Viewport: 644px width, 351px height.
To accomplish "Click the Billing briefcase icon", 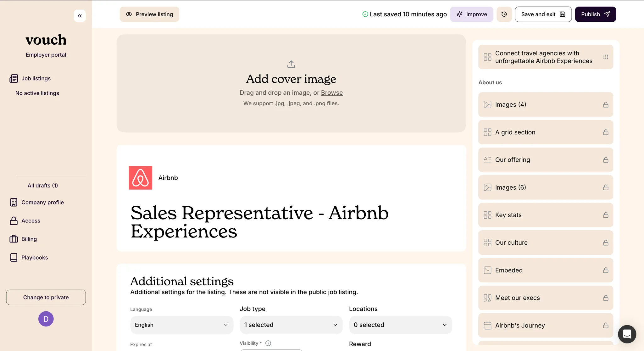I will [x=14, y=239].
